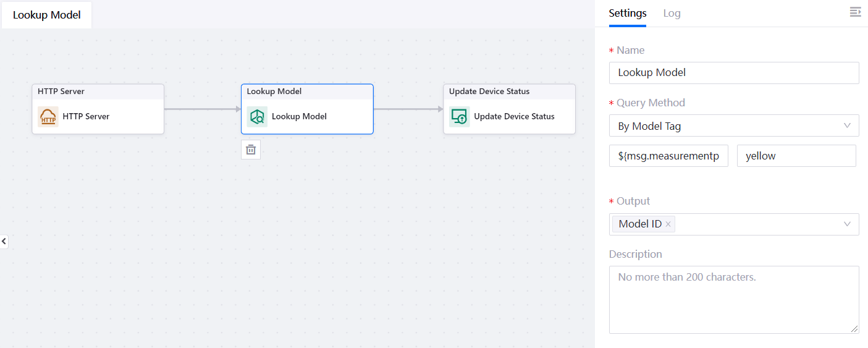This screenshot has width=868, height=348.
Task: Open the Query Method dropdown
Action: (x=733, y=125)
